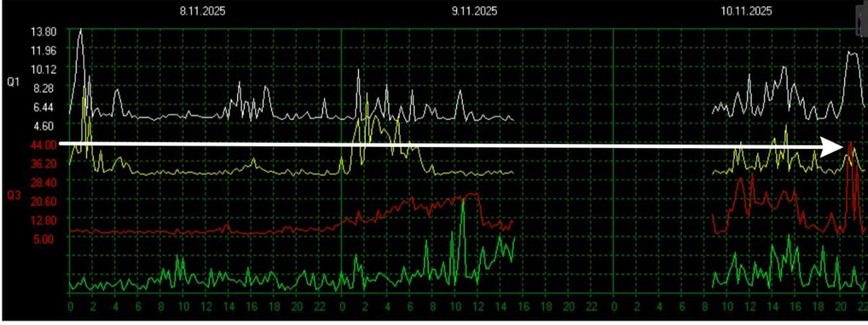Click the 8.28 scale value

point(45,88)
